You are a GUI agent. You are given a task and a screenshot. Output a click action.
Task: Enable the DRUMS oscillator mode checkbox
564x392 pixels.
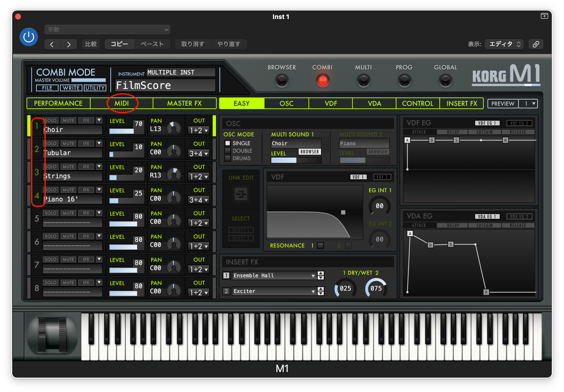click(228, 158)
